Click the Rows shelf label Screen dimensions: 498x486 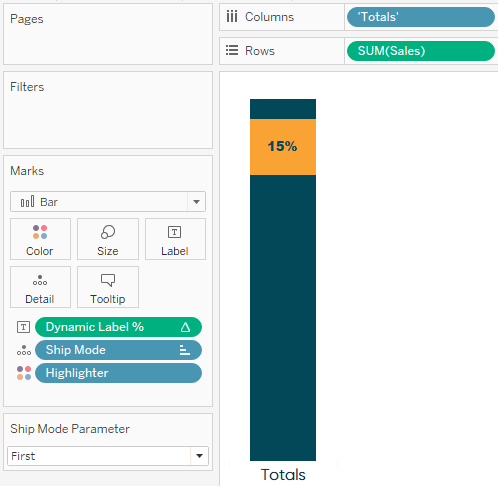[x=260, y=51]
